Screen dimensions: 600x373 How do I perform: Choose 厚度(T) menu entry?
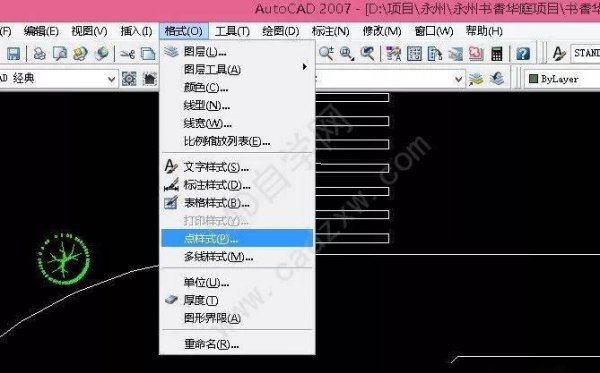[237, 300]
